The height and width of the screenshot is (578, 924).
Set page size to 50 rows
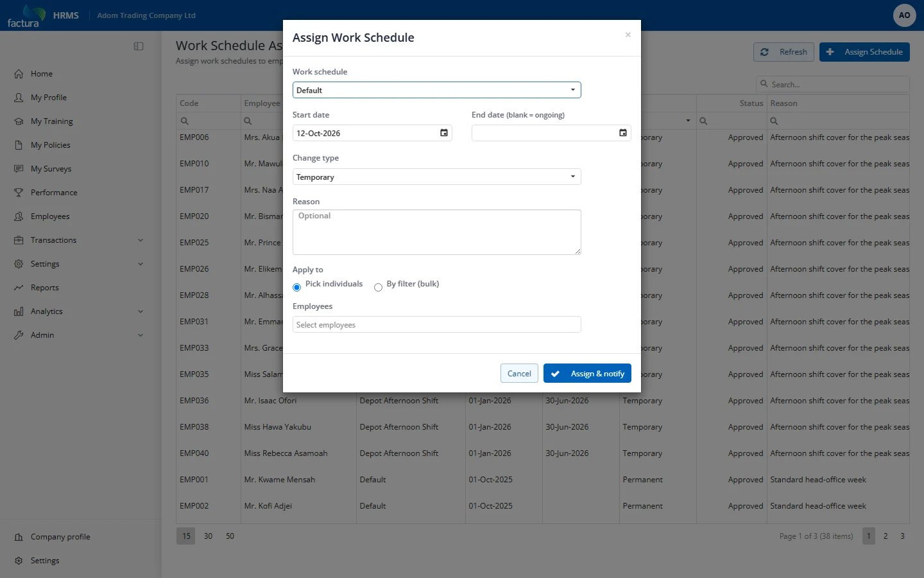point(230,536)
